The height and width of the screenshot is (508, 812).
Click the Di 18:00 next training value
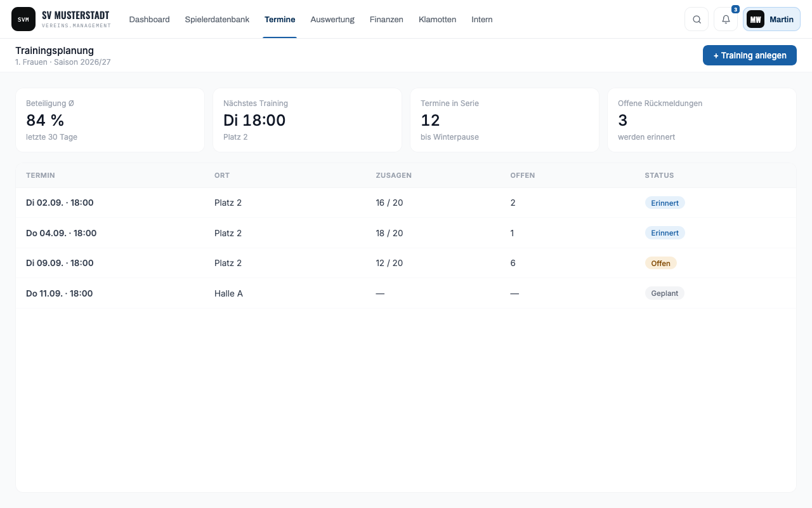pyautogui.click(x=254, y=120)
